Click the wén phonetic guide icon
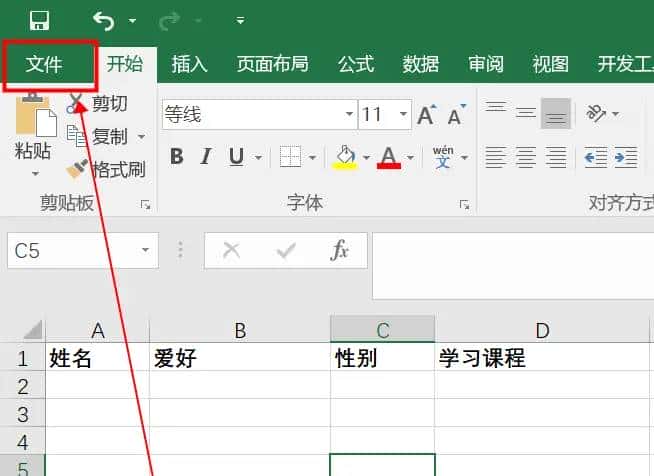 coord(443,157)
